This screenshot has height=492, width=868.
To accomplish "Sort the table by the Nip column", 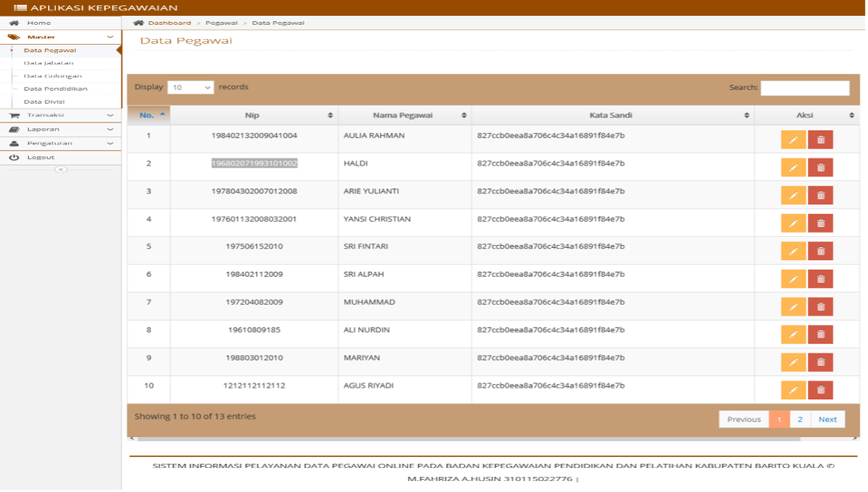I will click(254, 115).
